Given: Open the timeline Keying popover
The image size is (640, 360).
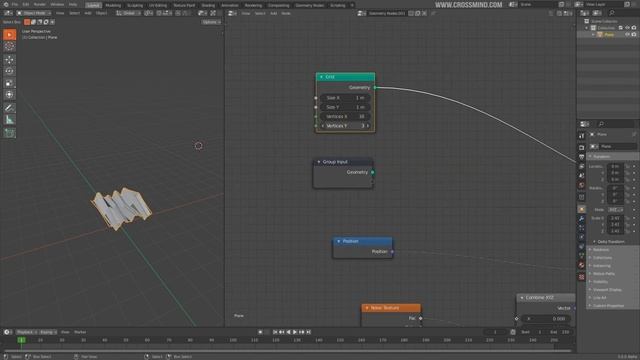Looking at the screenshot, I should 48,332.
